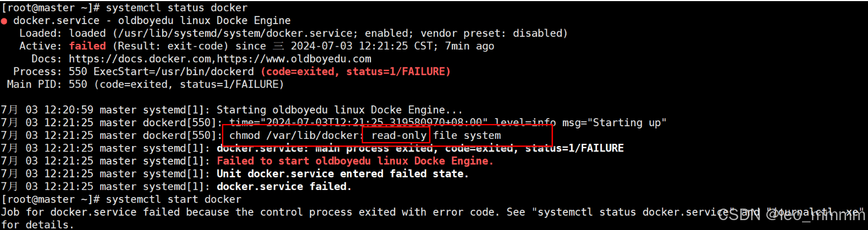Click the "7min ago" timestamp text
Viewport: 868px width, 230px height.
pos(469,46)
